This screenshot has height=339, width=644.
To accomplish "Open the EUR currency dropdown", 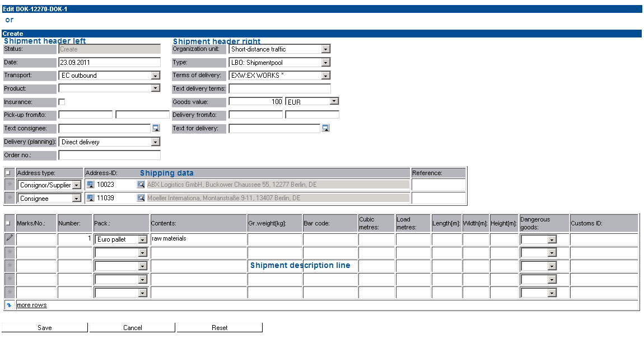I will (312, 101).
